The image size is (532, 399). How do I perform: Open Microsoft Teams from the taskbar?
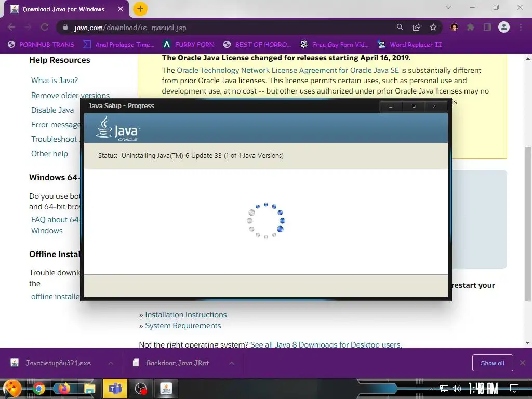point(115,389)
